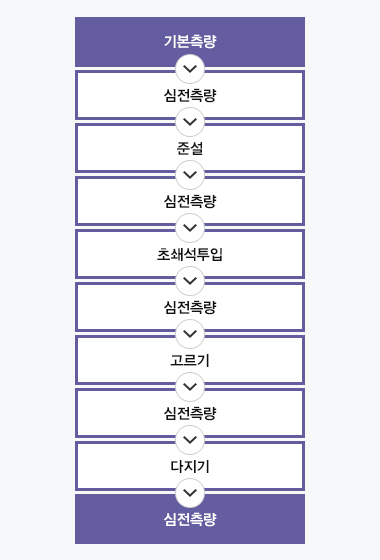Click the chevron icon above 초쇄석투입
Viewport: 380px width, 560px height.
pyautogui.click(x=190, y=228)
